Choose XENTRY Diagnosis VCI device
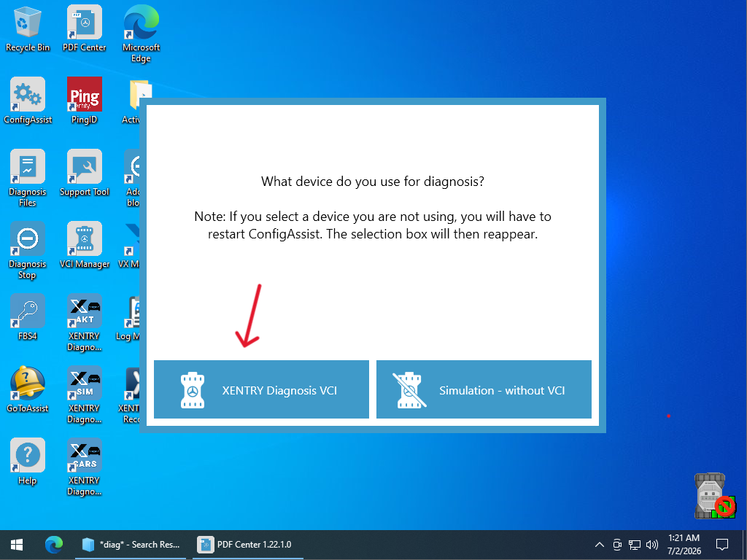 [x=261, y=389]
